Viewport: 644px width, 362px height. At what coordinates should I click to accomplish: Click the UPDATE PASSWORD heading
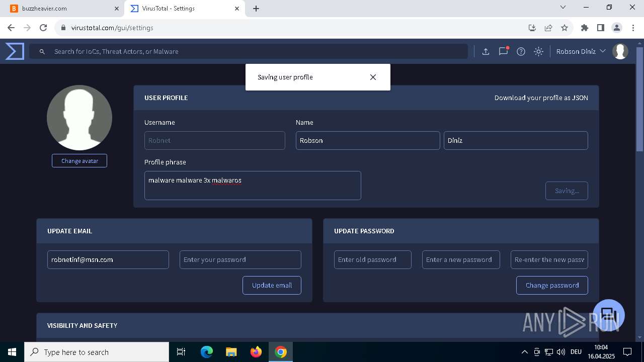coord(364,231)
